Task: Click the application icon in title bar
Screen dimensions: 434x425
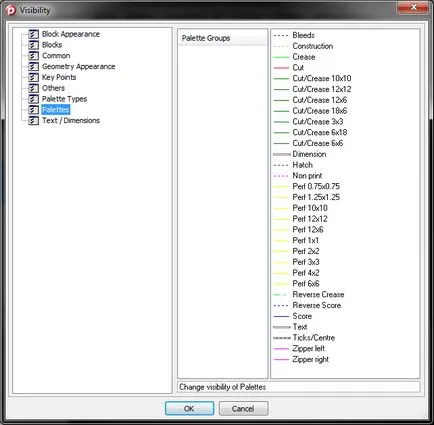Action: coord(11,10)
